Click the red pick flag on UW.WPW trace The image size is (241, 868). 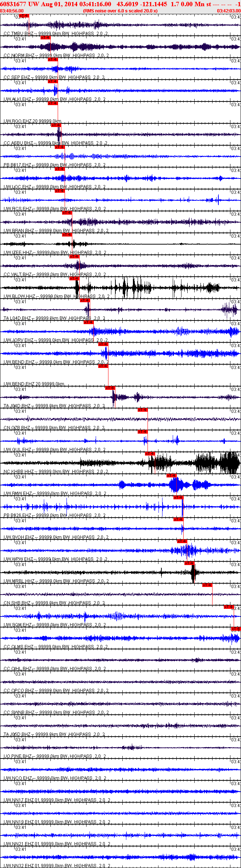182,541
